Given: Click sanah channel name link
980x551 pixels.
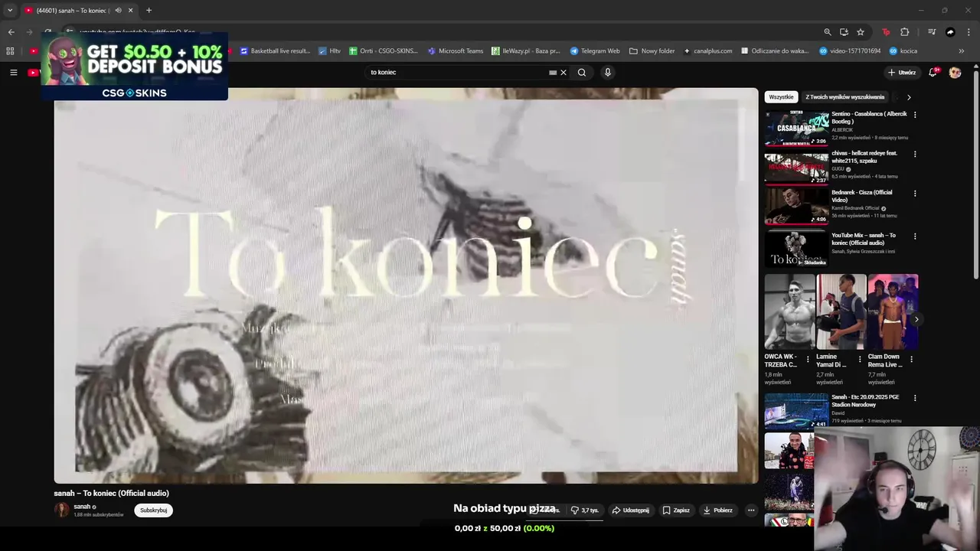Looking at the screenshot, I should tap(82, 507).
